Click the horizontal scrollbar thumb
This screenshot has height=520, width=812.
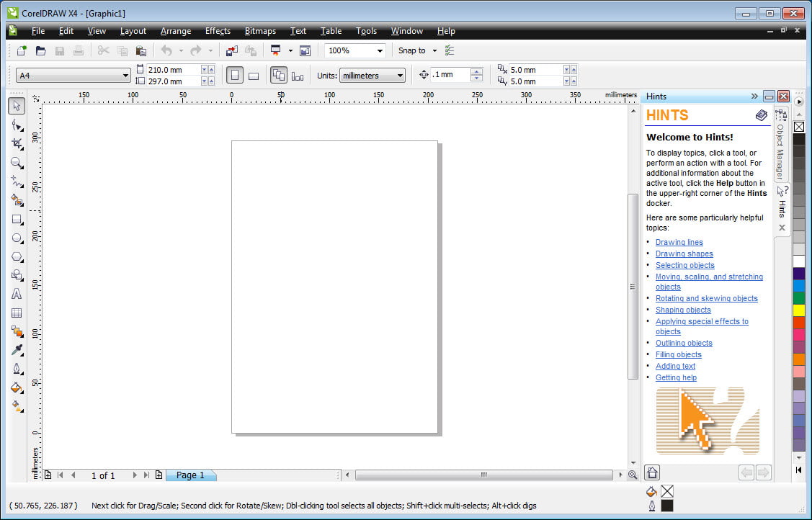pyautogui.click(x=483, y=475)
